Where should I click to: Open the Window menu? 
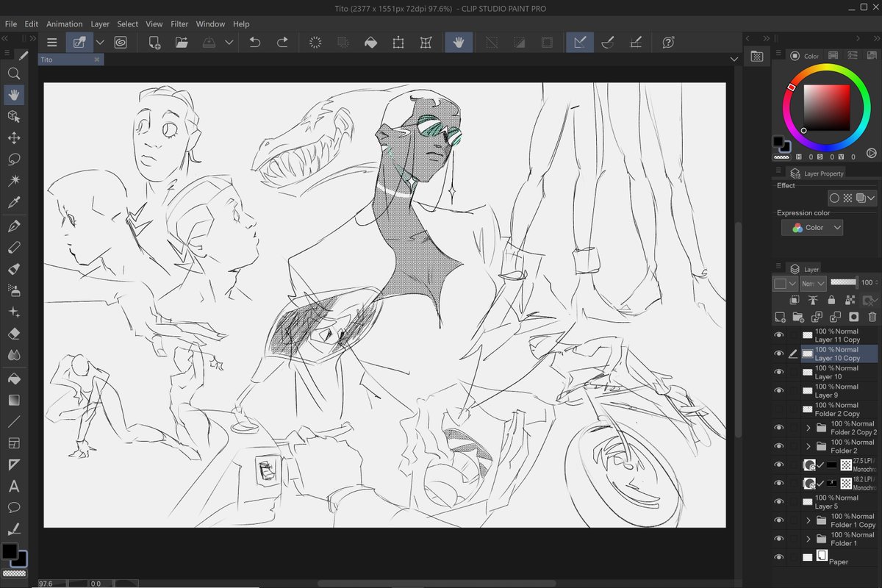[211, 24]
